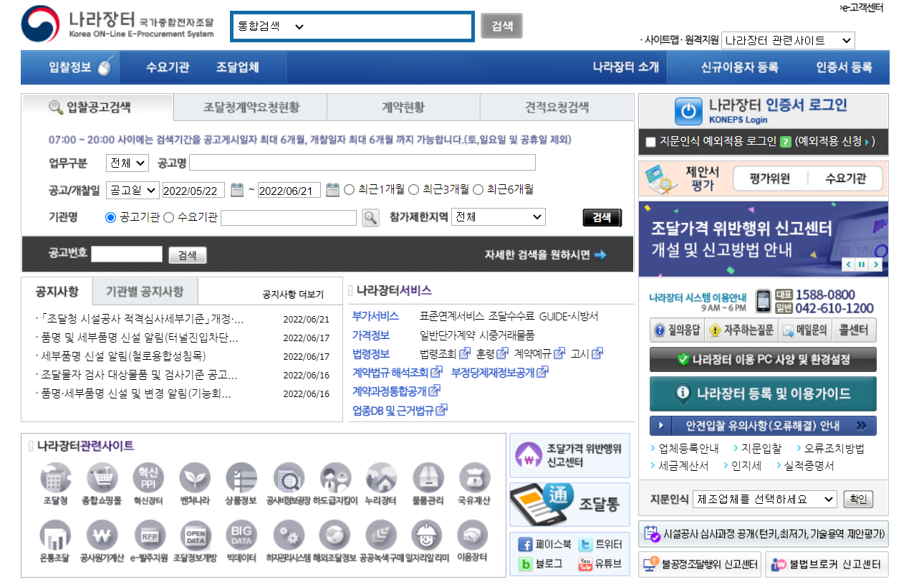
Task: Open the 트위터 Twitter icon link
Action: tap(585, 545)
